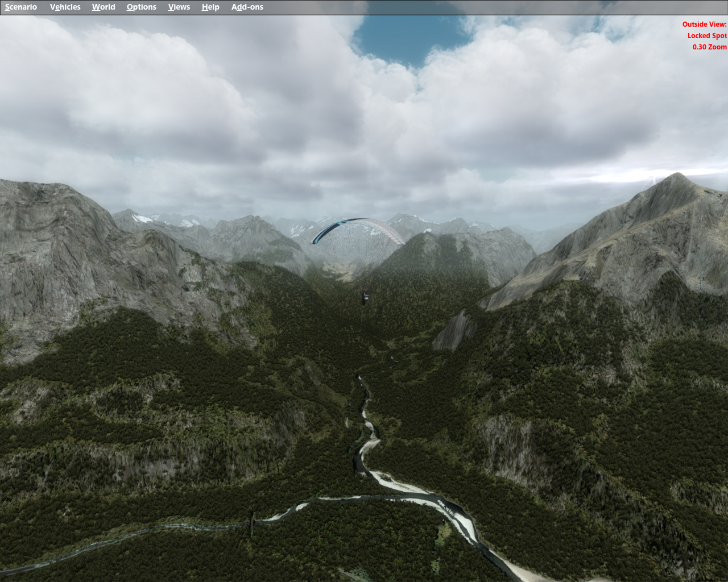Open the Views menu
This screenshot has height=582, width=728.
click(x=179, y=7)
